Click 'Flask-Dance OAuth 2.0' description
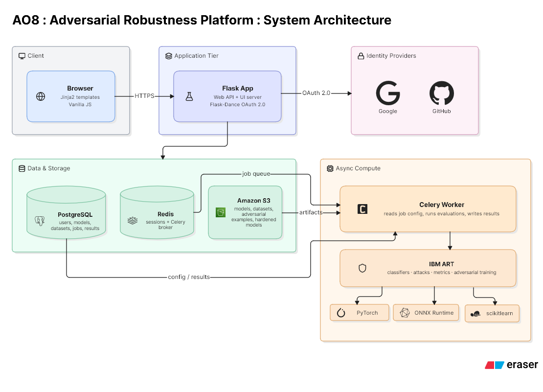 click(x=238, y=105)
